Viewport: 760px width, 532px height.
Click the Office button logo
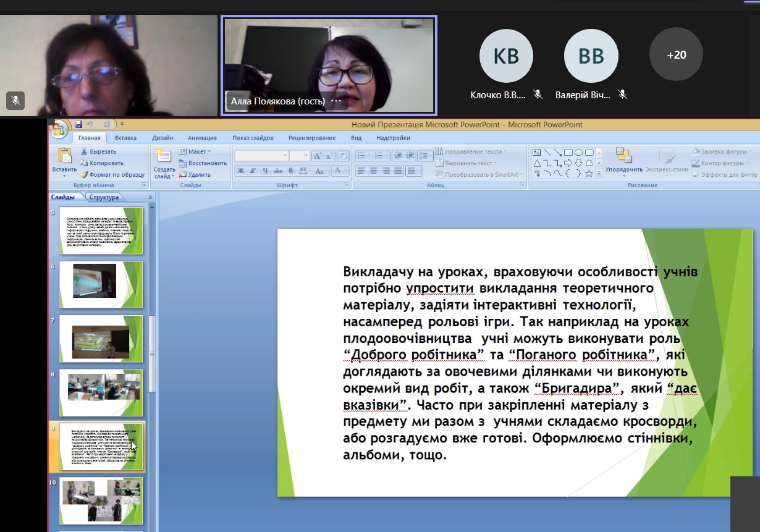pos(59,129)
